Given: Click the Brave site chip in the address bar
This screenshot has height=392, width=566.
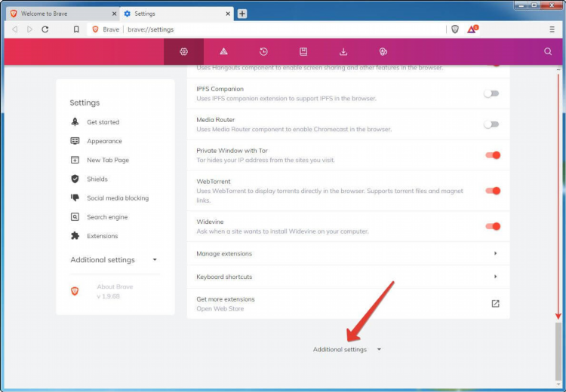Looking at the screenshot, I should pyautogui.click(x=106, y=29).
